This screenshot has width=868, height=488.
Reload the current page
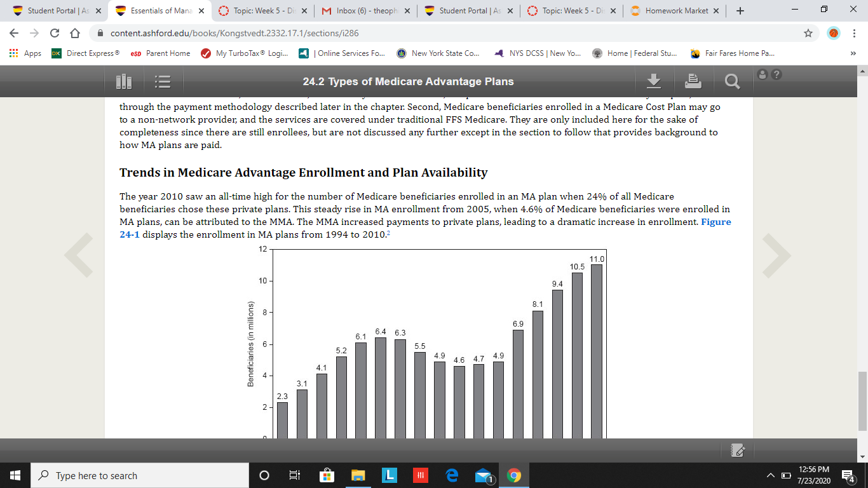55,33
